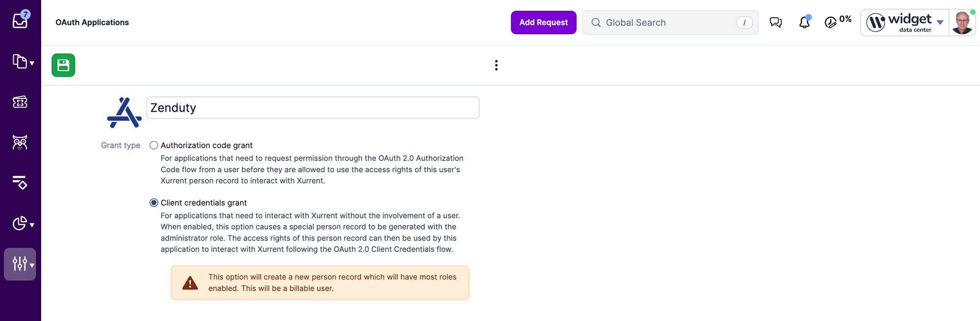The height and width of the screenshot is (321, 980).
Task: Click the Authorization code grant description text
Action: coord(312,169)
